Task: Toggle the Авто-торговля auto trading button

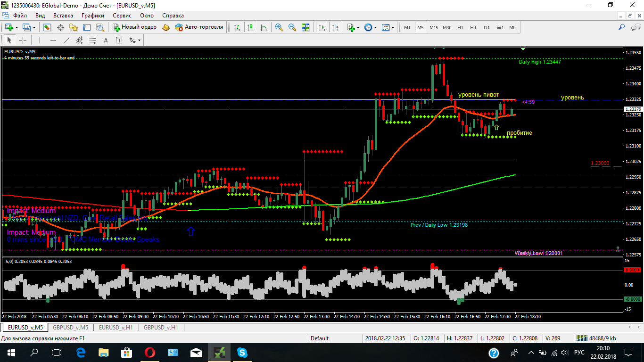Action: [198, 27]
